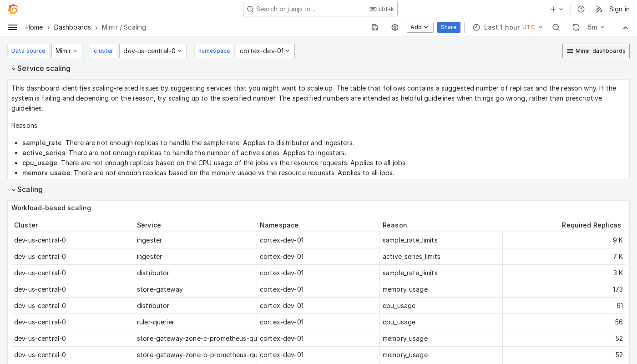Click the namespace variable label

[214, 51]
